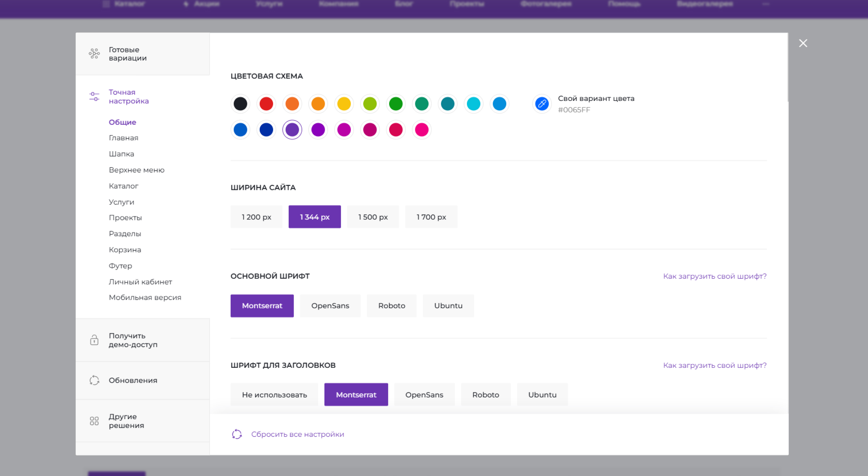Go to Верхнее меню settings

click(136, 170)
